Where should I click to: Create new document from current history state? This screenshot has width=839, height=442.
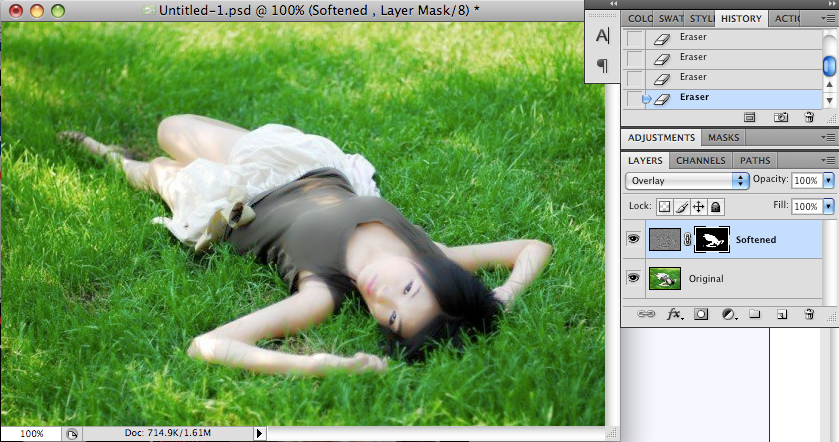pyautogui.click(x=750, y=117)
